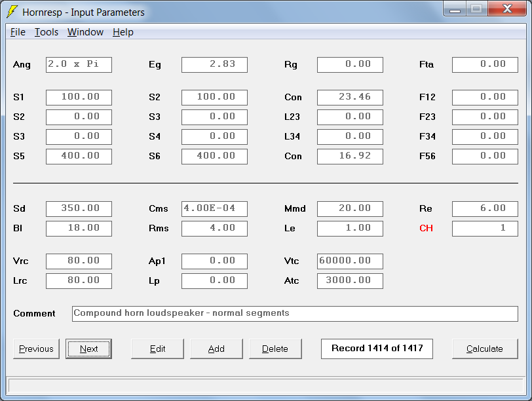This screenshot has width=532, height=401.
Task: Select the Rms field showing 4.00
Action: click(x=214, y=229)
